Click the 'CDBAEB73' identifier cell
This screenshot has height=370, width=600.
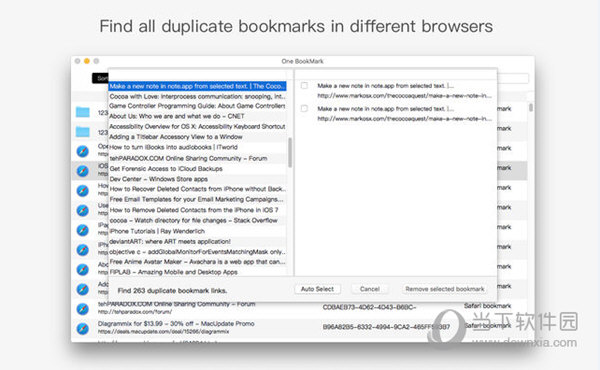pos(369,307)
